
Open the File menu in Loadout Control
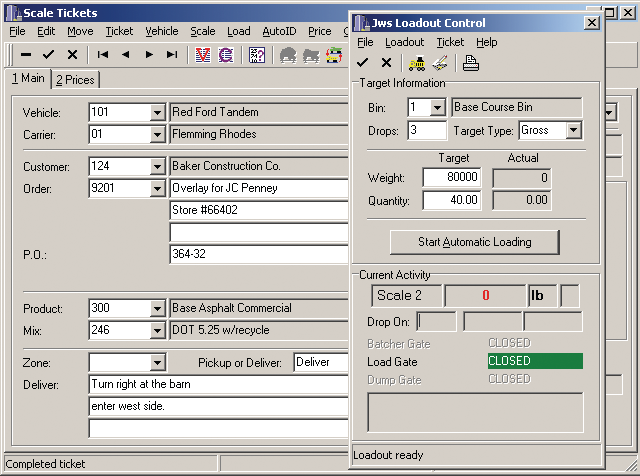[x=365, y=42]
